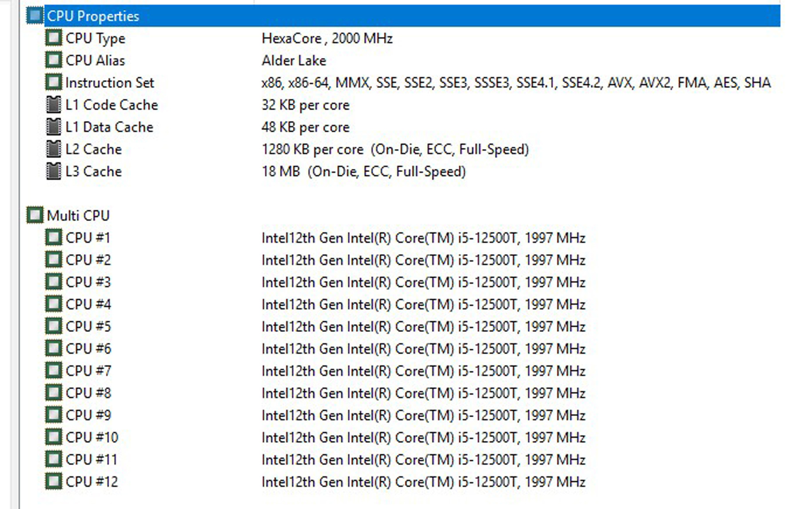
Task: Click the L3 Cache chip icon
Action: [54, 171]
